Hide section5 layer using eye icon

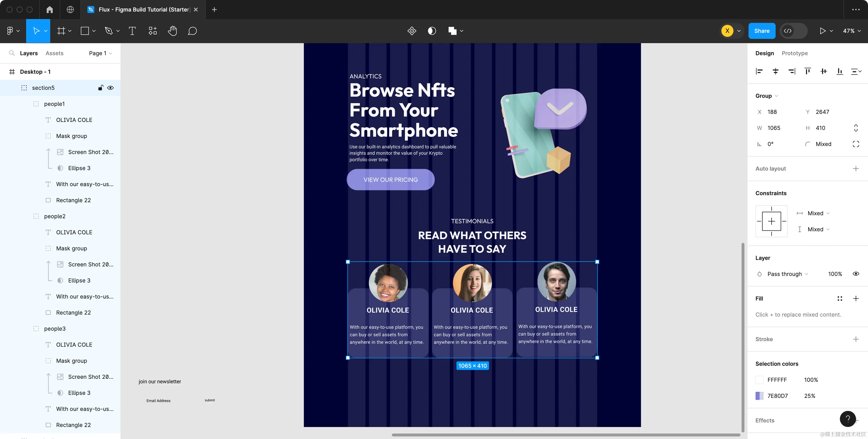pos(110,88)
